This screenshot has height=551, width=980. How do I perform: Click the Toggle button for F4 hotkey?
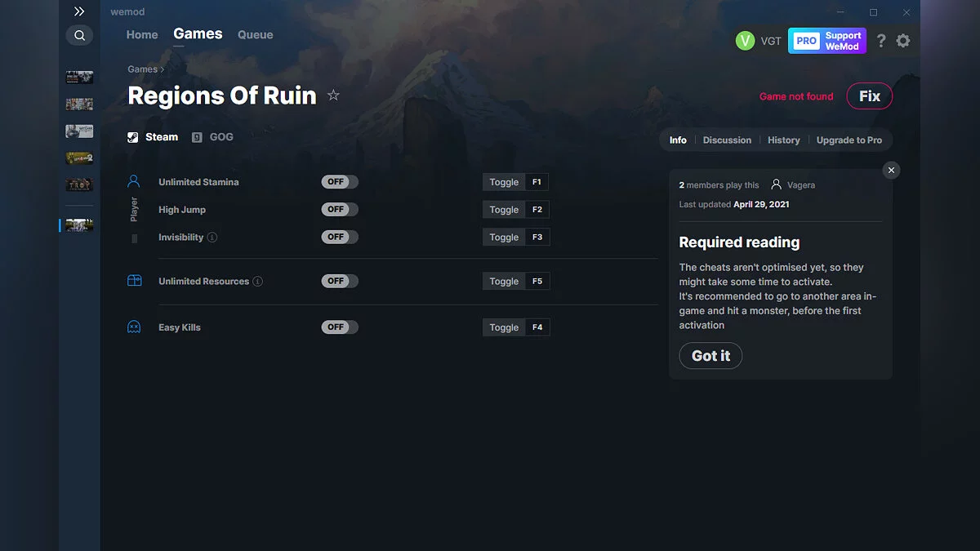click(x=504, y=327)
